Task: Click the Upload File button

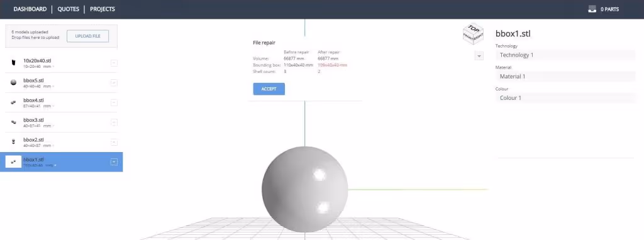Action: [x=88, y=36]
